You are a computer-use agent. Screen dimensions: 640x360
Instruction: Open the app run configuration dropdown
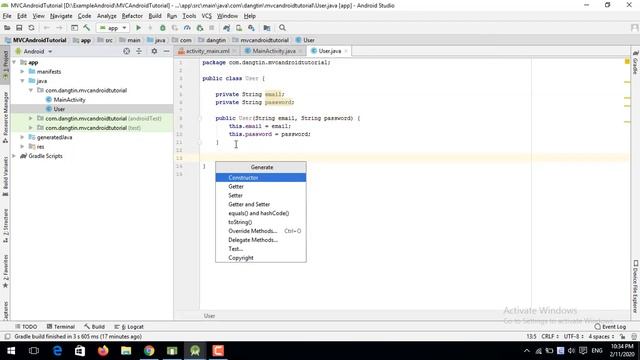[x=113, y=28]
